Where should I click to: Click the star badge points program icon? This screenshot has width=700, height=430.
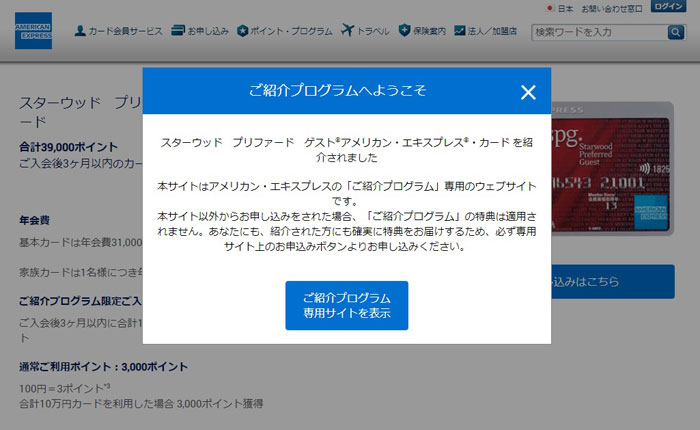(x=242, y=31)
